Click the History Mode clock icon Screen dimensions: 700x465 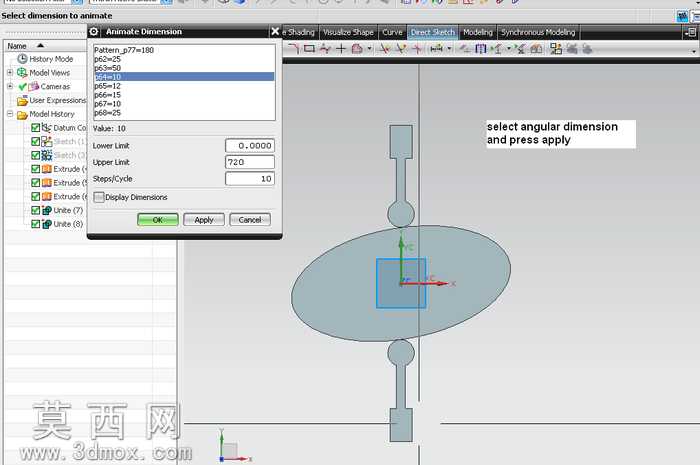(x=22, y=59)
